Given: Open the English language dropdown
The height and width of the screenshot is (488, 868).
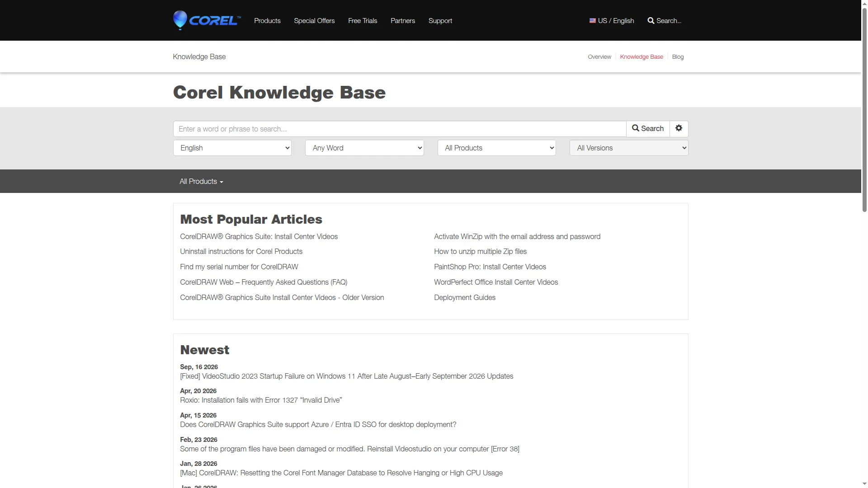Looking at the screenshot, I should coord(232,148).
